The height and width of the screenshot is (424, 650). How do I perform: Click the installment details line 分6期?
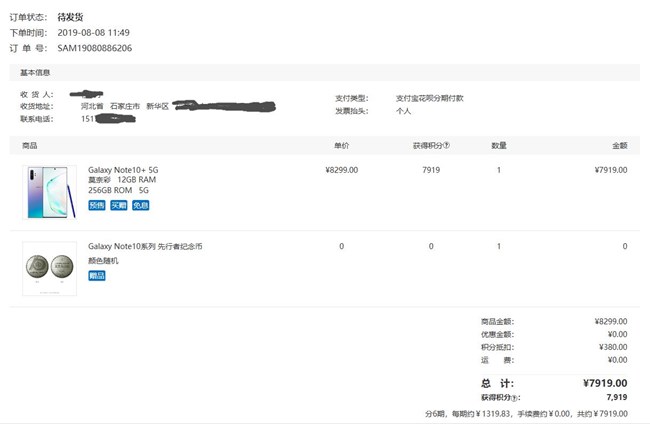pos(526,414)
